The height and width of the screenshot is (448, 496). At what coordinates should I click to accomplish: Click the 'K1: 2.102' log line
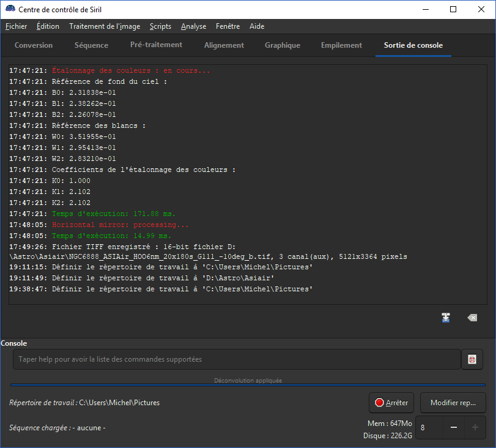[50, 192]
